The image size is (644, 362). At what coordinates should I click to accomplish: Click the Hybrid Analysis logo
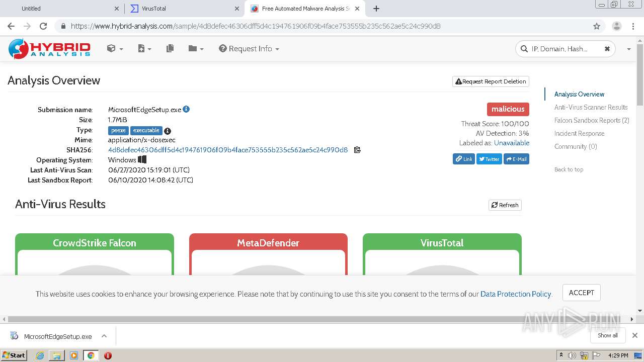point(49,48)
